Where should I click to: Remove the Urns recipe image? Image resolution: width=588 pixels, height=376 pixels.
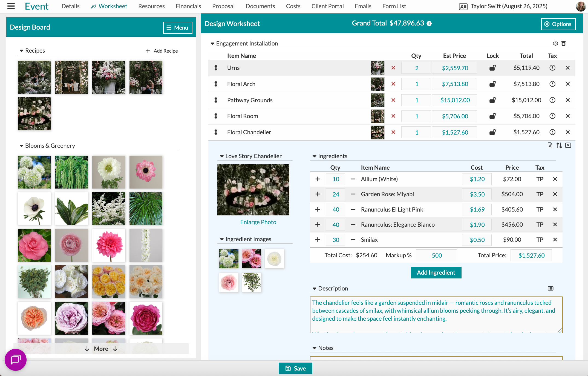pyautogui.click(x=393, y=68)
